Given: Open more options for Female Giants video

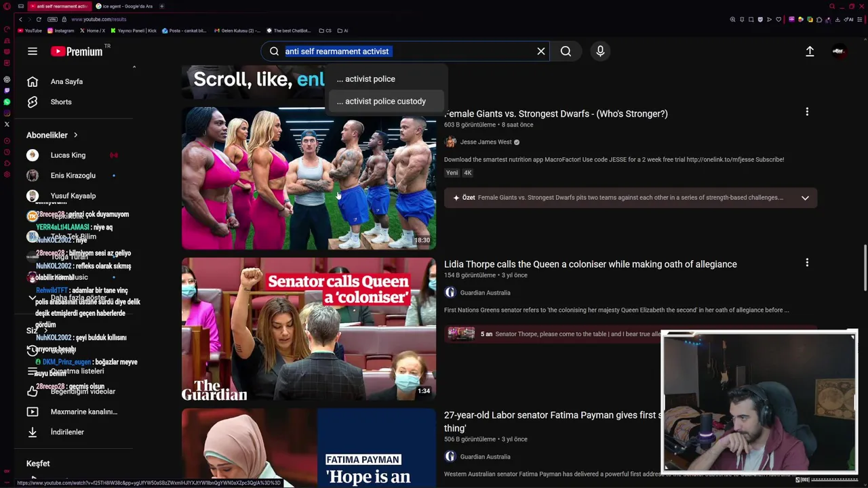Looking at the screenshot, I should click(807, 112).
